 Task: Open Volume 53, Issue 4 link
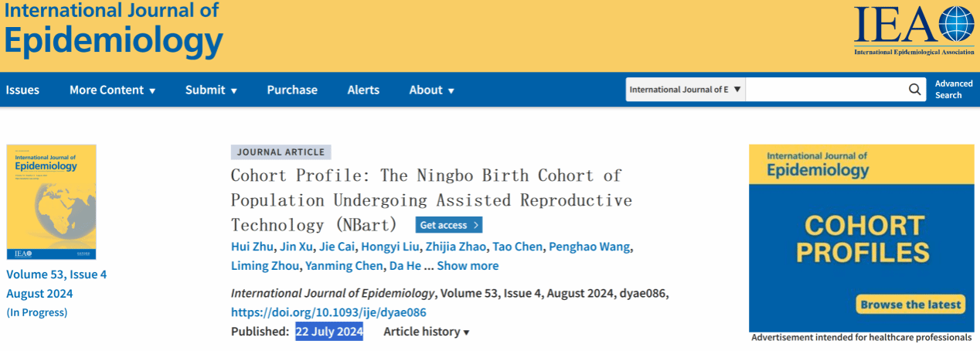coord(56,274)
